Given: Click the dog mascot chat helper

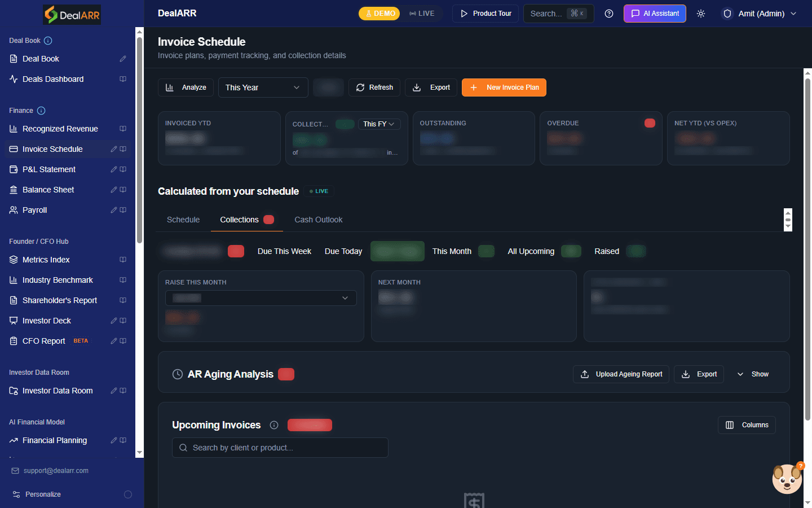Looking at the screenshot, I should pyautogui.click(x=787, y=479).
